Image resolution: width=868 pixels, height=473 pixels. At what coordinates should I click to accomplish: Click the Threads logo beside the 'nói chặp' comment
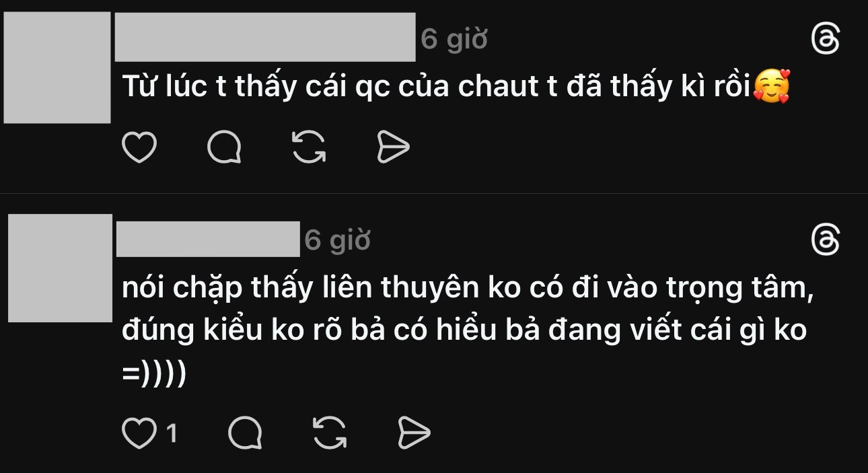[x=826, y=240]
